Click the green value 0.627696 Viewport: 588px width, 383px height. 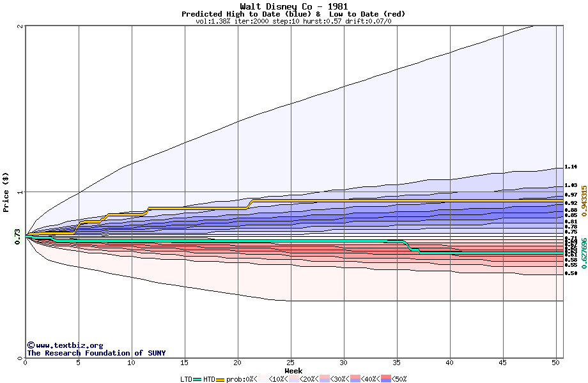tap(584, 253)
